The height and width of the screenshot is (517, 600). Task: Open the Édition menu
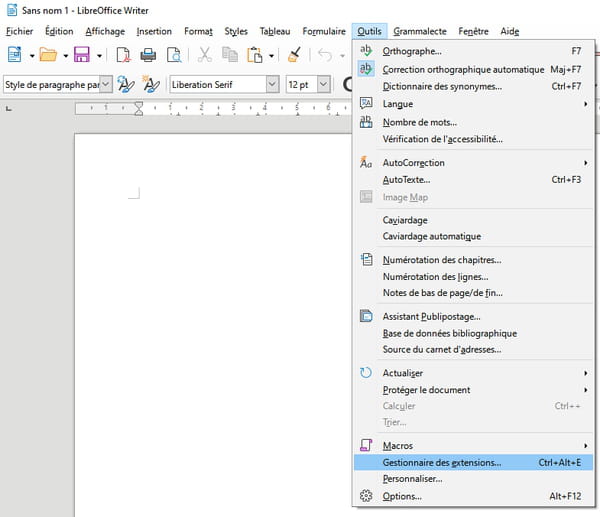(59, 31)
